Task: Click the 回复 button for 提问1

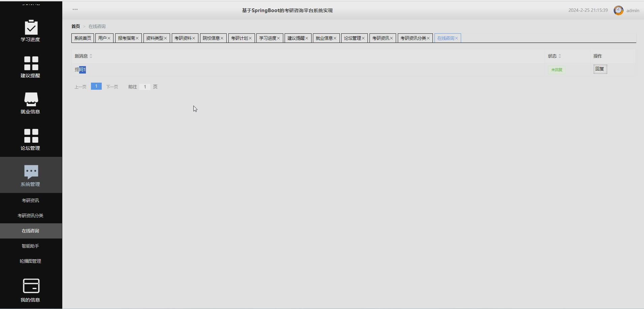Action: point(600,69)
